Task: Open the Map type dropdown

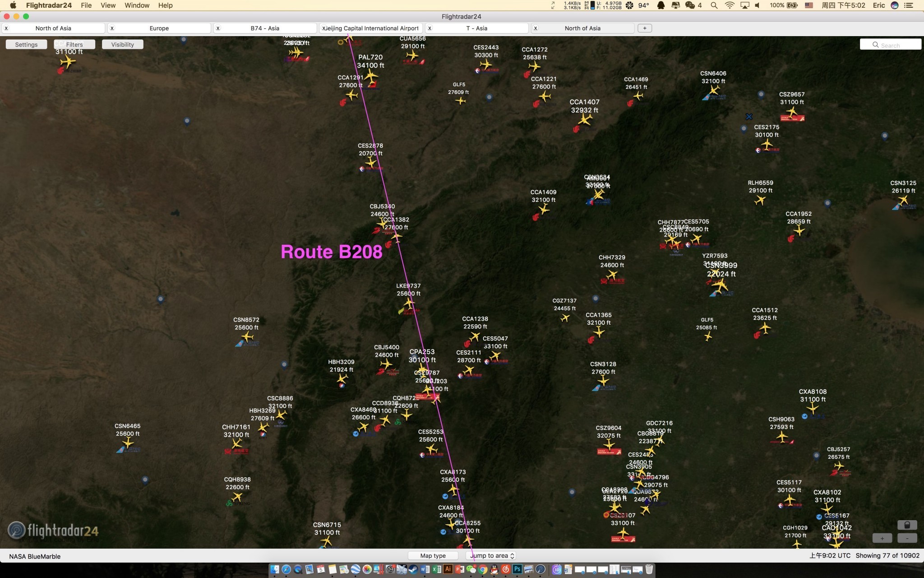Action: pyautogui.click(x=433, y=555)
